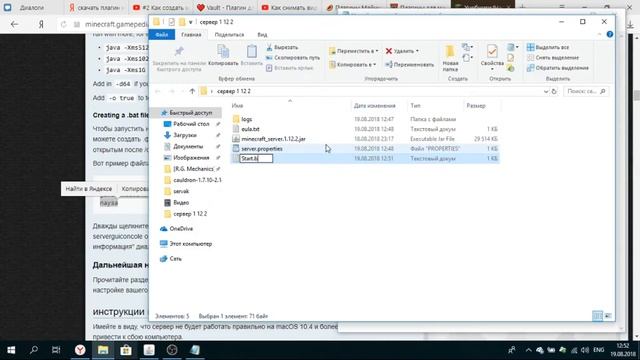Switch to the Вид ribbon tab

(x=262, y=35)
